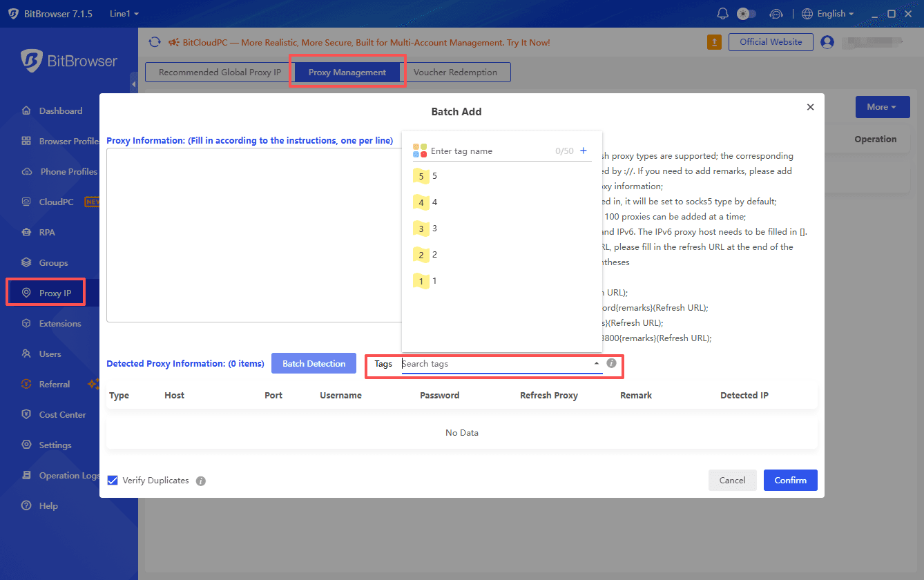Open Settings in the sidebar
The image size is (924, 580).
pos(46,445)
